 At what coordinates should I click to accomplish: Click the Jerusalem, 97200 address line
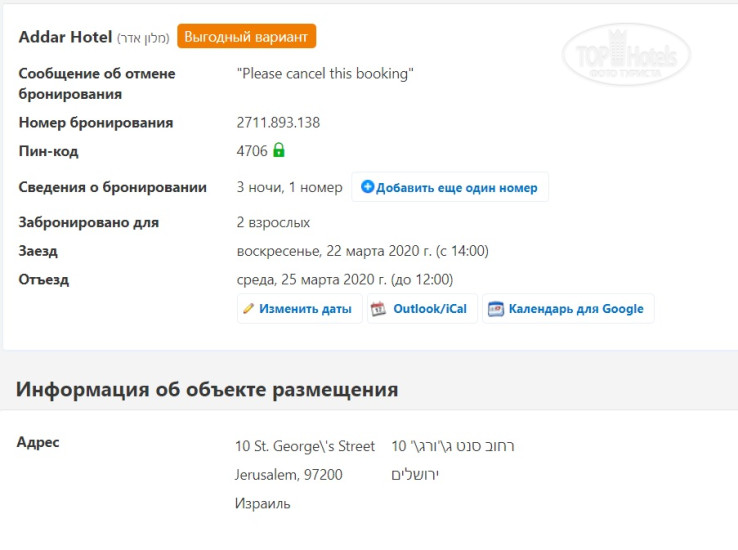(289, 475)
